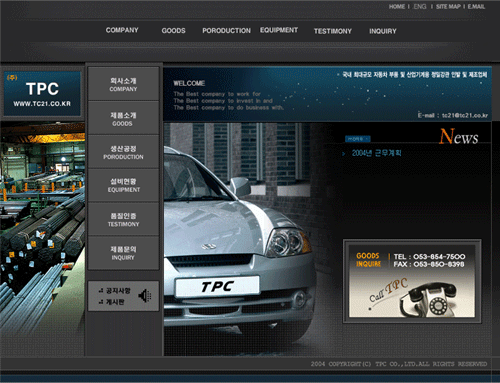The width and height of the screenshot is (500, 383).
Task: Switch to ENG language link
Action: pyautogui.click(x=420, y=7)
